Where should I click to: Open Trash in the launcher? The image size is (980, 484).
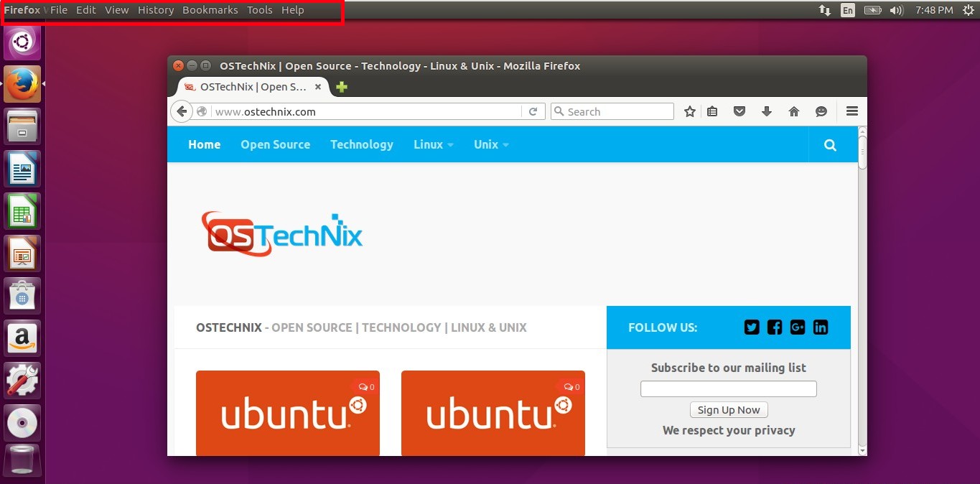(x=22, y=462)
